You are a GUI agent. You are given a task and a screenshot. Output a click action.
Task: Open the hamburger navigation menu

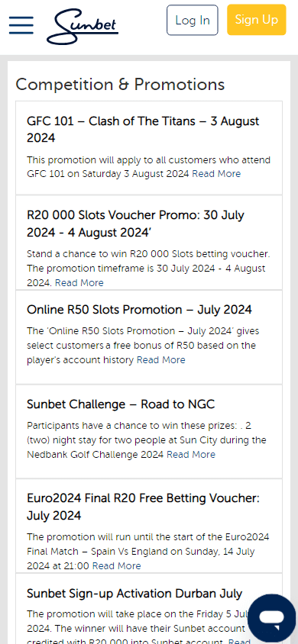click(x=21, y=25)
